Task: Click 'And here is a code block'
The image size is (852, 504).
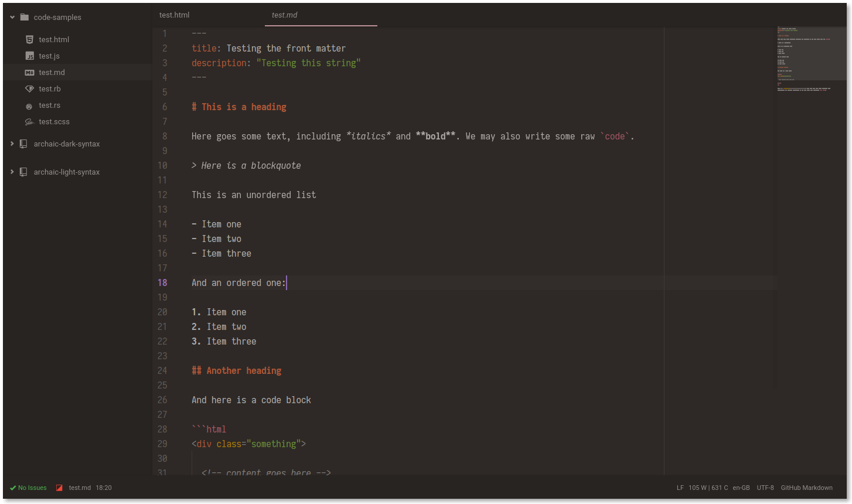Action: [251, 400]
